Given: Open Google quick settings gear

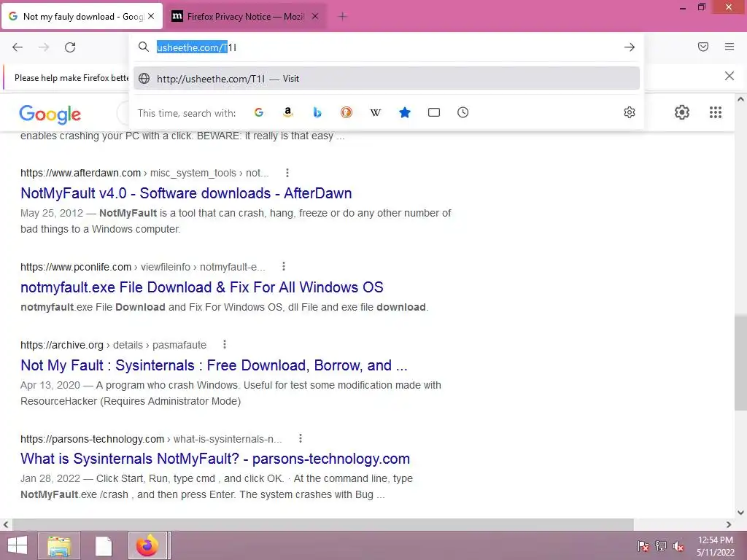Looking at the screenshot, I should tap(682, 112).
